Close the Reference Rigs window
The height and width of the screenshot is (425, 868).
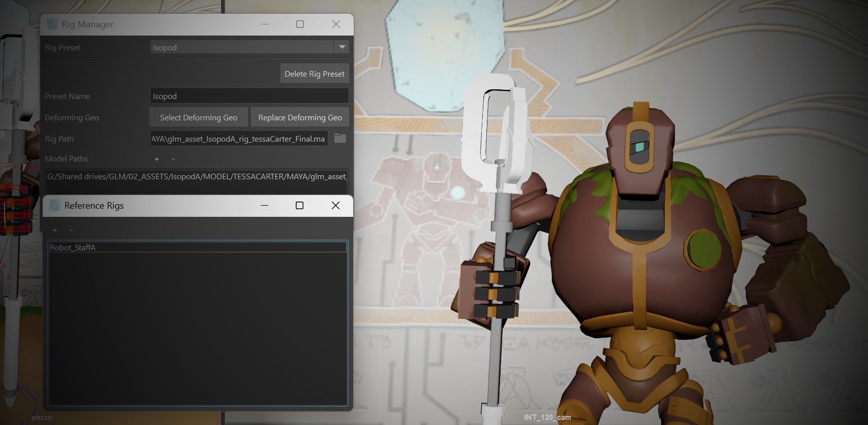tap(335, 205)
